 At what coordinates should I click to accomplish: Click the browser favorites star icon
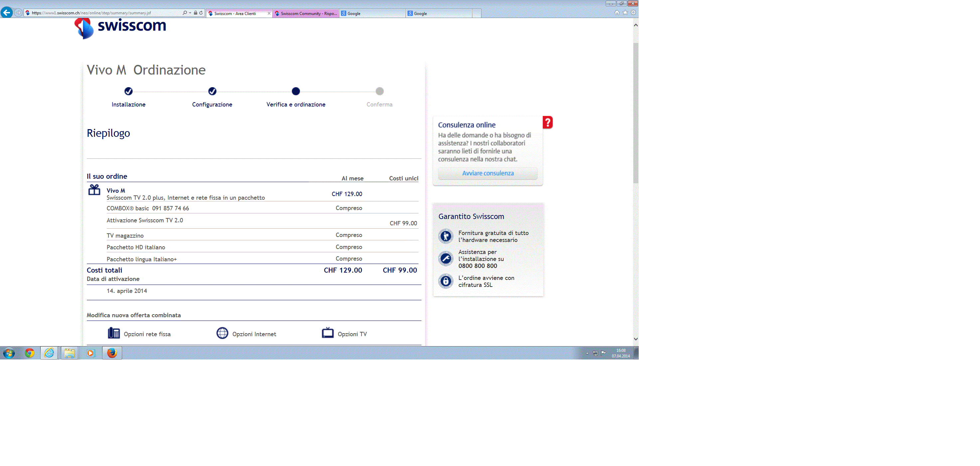coord(625,13)
